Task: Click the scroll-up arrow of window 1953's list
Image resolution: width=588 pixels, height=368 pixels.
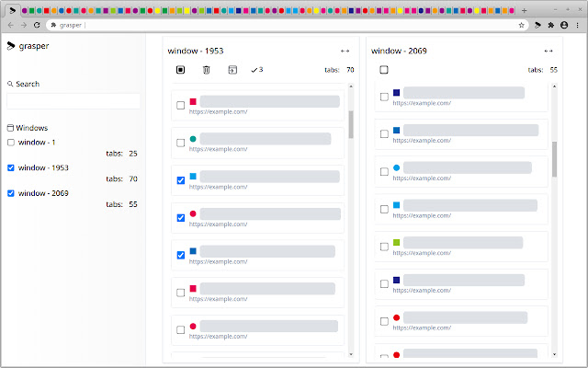Action: pos(351,86)
